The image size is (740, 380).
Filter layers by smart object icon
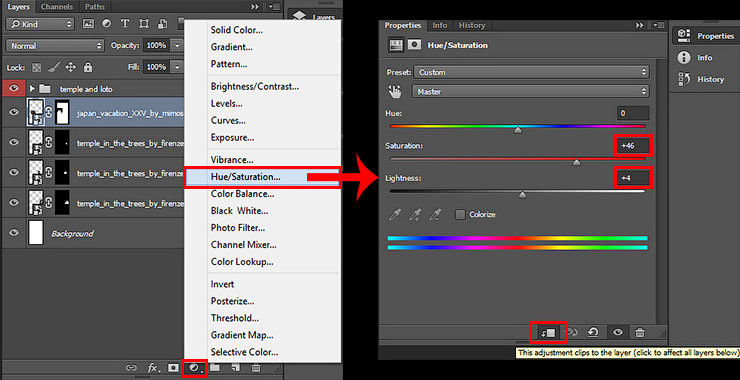pos(162,23)
